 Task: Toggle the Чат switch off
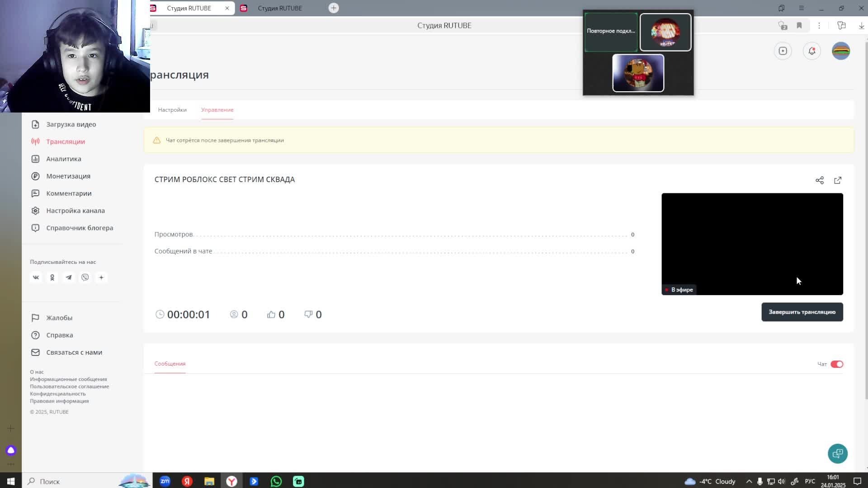tap(837, 364)
